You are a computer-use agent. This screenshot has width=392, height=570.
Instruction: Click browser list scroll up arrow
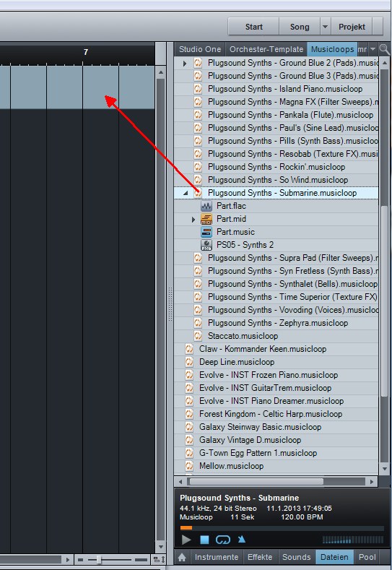pyautogui.click(x=385, y=63)
